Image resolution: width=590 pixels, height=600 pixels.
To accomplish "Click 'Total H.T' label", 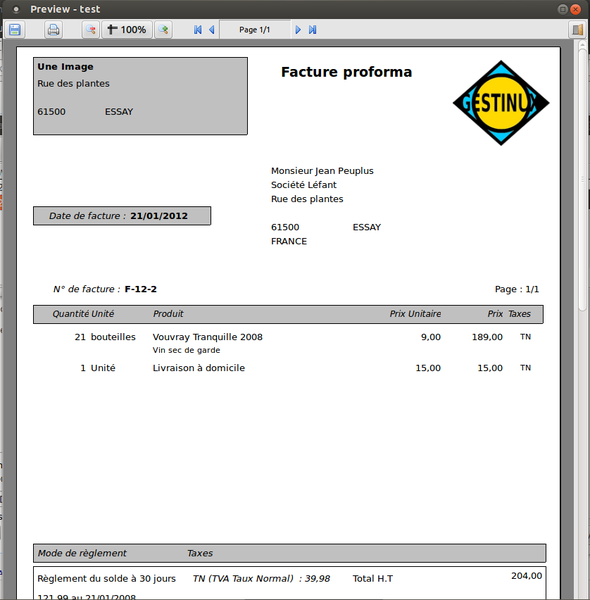I will (373, 579).
